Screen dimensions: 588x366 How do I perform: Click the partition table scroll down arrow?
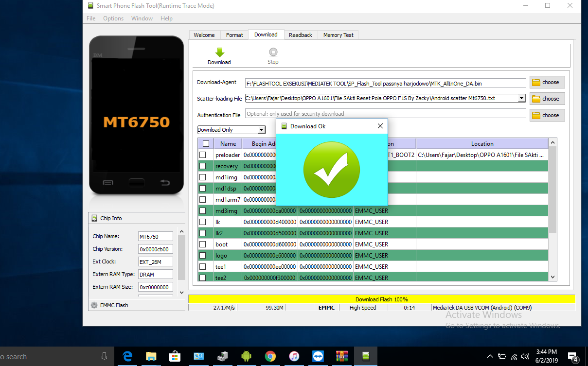click(552, 277)
